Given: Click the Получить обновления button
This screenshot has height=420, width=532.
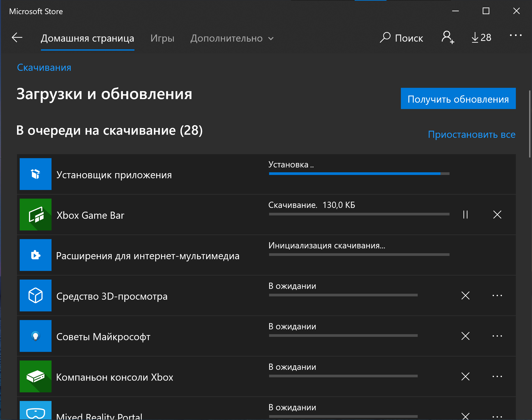Looking at the screenshot, I should (458, 99).
